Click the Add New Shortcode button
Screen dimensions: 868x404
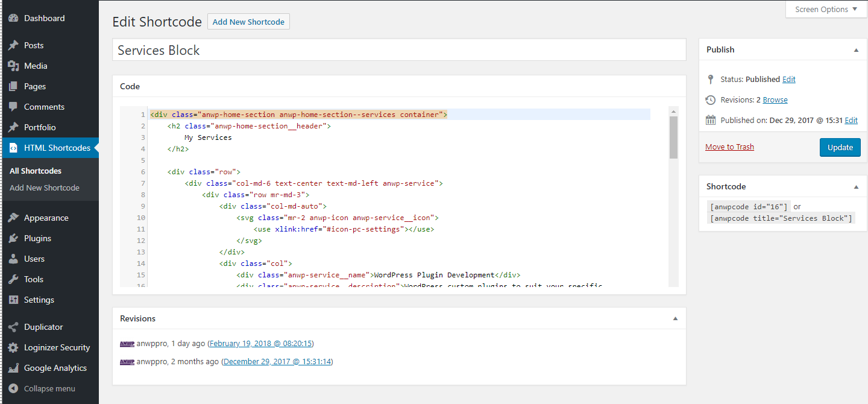pos(248,22)
